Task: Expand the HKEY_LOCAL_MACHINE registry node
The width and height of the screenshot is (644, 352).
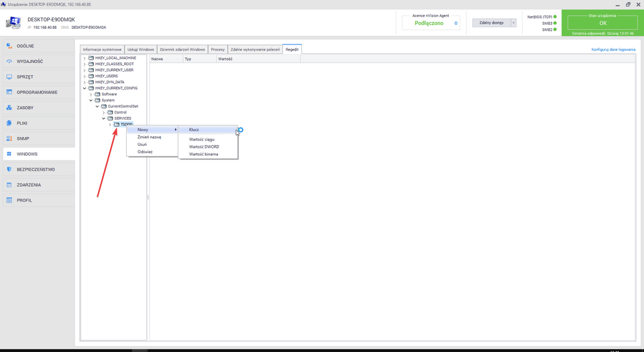Action: [x=85, y=58]
